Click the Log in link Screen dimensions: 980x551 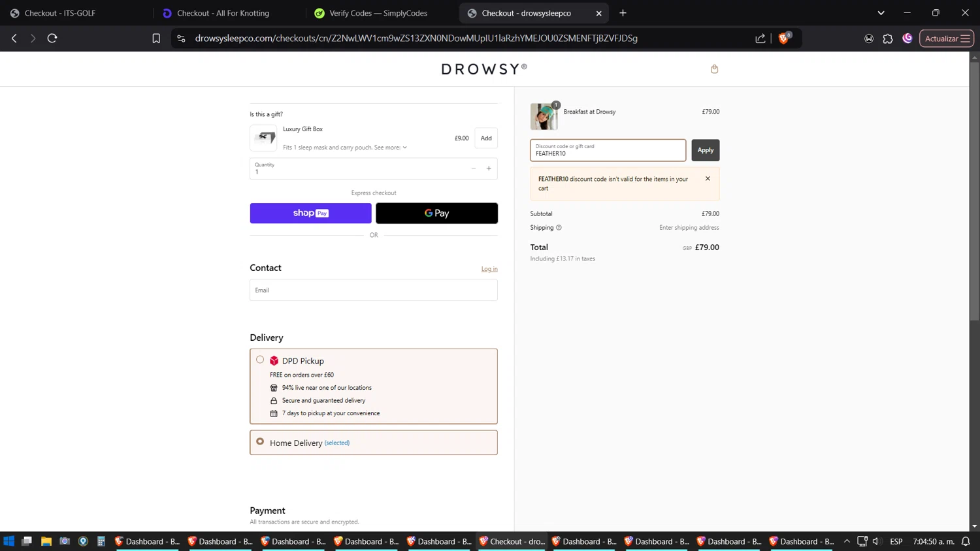pos(489,269)
